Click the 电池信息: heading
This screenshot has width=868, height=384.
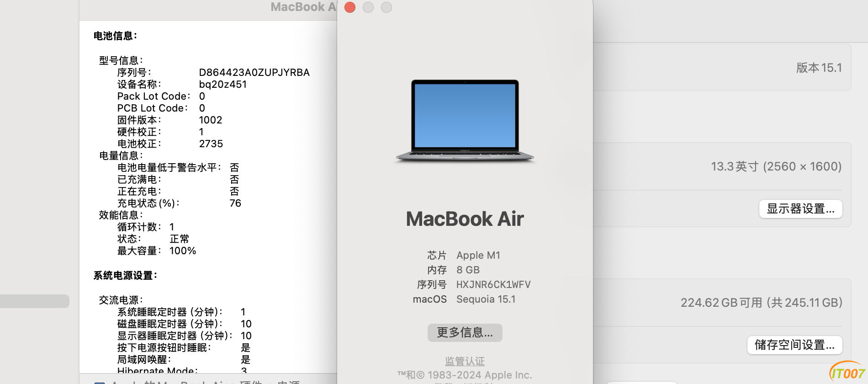(115, 36)
